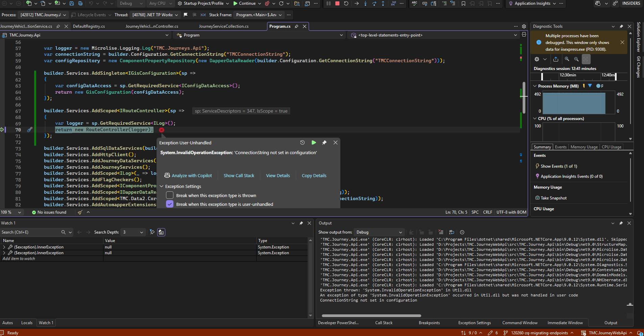
Task: Open 'Show output from' Debug dropdown
Action: pos(379,232)
